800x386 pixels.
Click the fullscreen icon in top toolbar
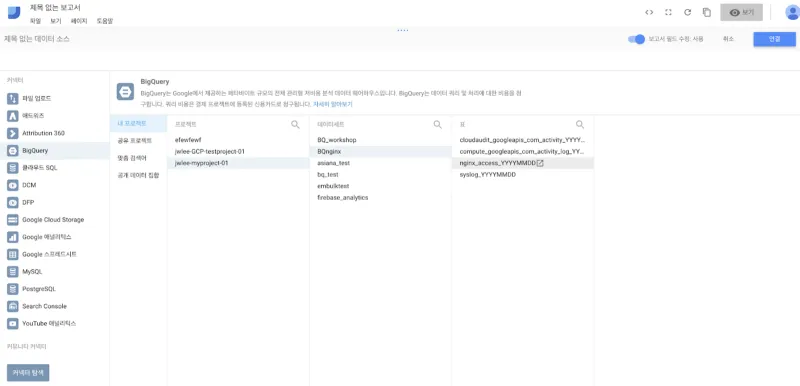(668, 12)
